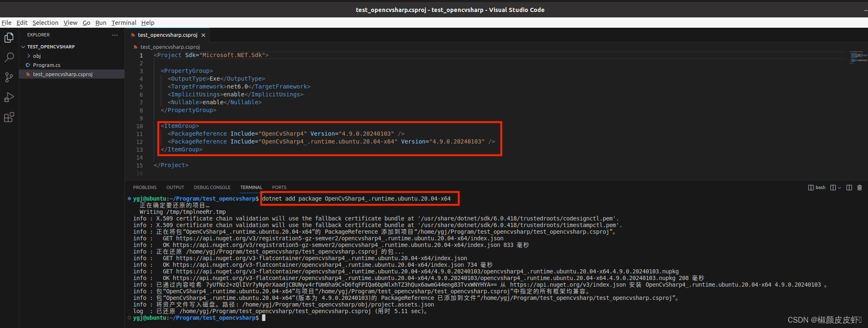Open the Extensions view
Screen dimensions: 868x328
[9, 117]
